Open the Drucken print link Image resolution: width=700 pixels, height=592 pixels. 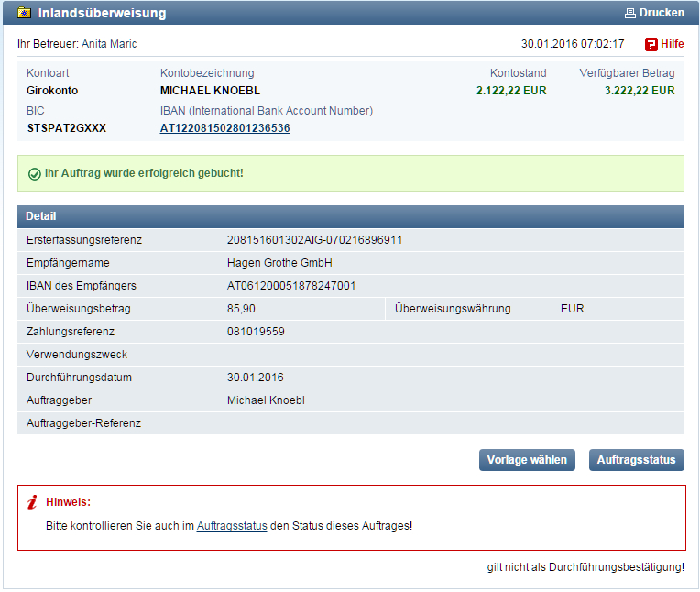(662, 13)
